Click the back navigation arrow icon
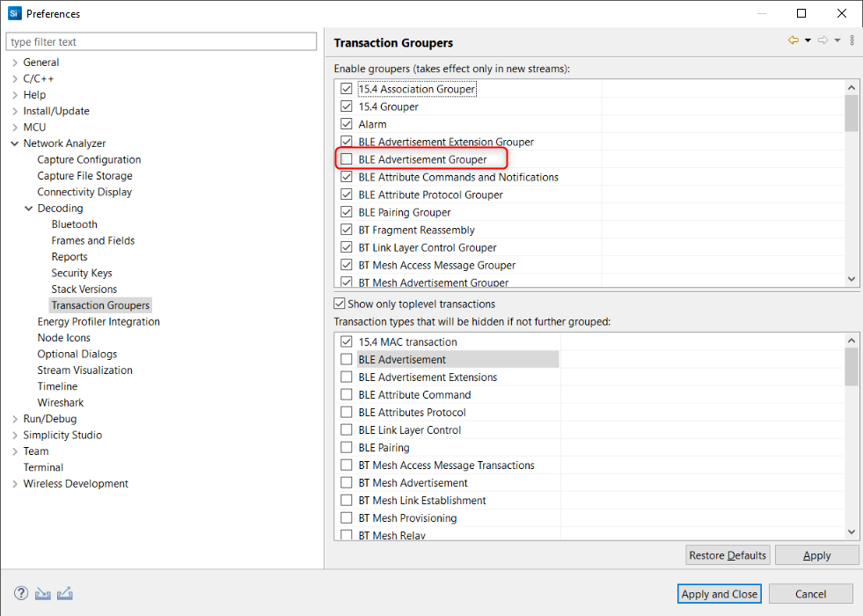This screenshot has width=863, height=616. coord(793,40)
